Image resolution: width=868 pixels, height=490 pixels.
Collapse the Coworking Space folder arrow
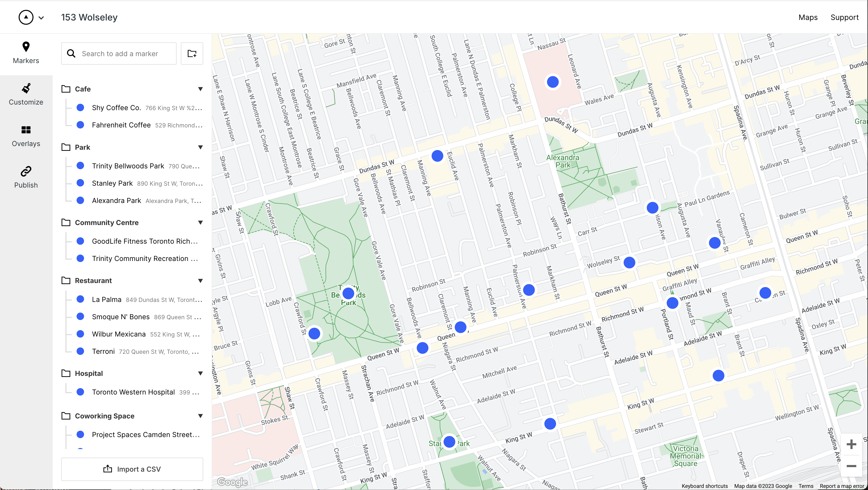[x=201, y=416]
